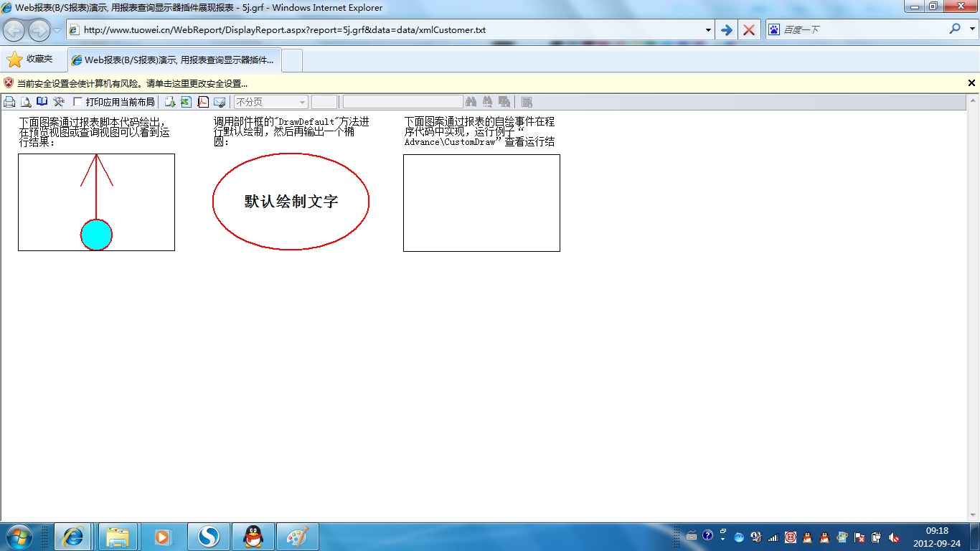Screen dimensions: 980x551
Task: Export report to Excel icon
Action: click(187, 102)
